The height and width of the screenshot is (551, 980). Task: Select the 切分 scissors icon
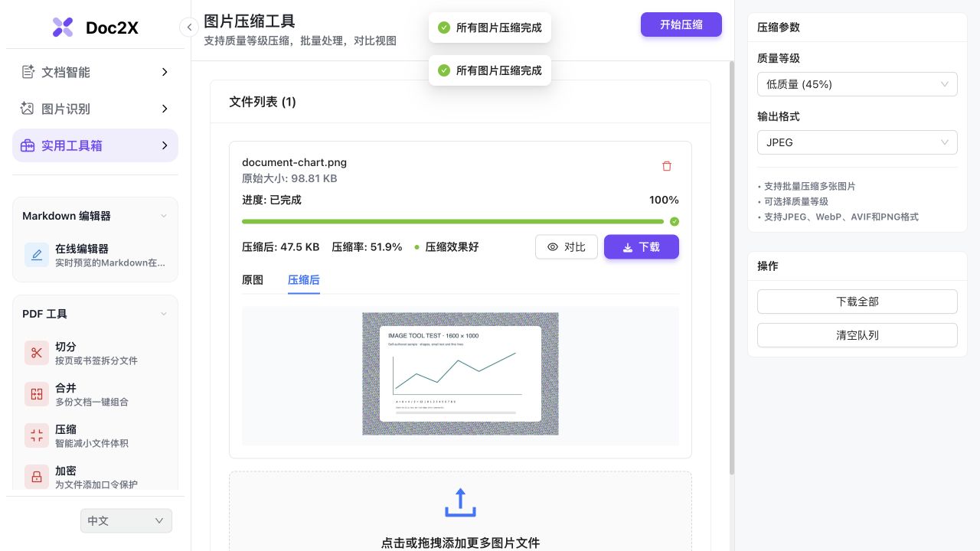pyautogui.click(x=37, y=353)
